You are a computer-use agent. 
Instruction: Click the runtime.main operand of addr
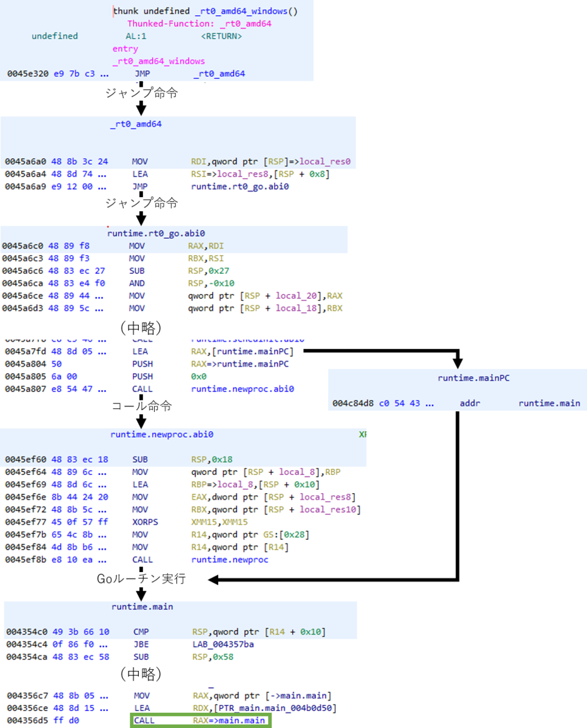pos(549,403)
